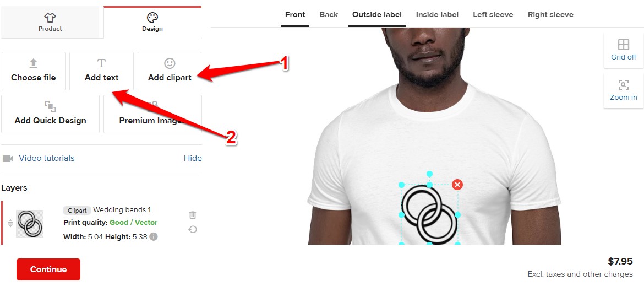644x286 pixels.
Task: Open the Left sleeve tab
Action: [x=493, y=15]
